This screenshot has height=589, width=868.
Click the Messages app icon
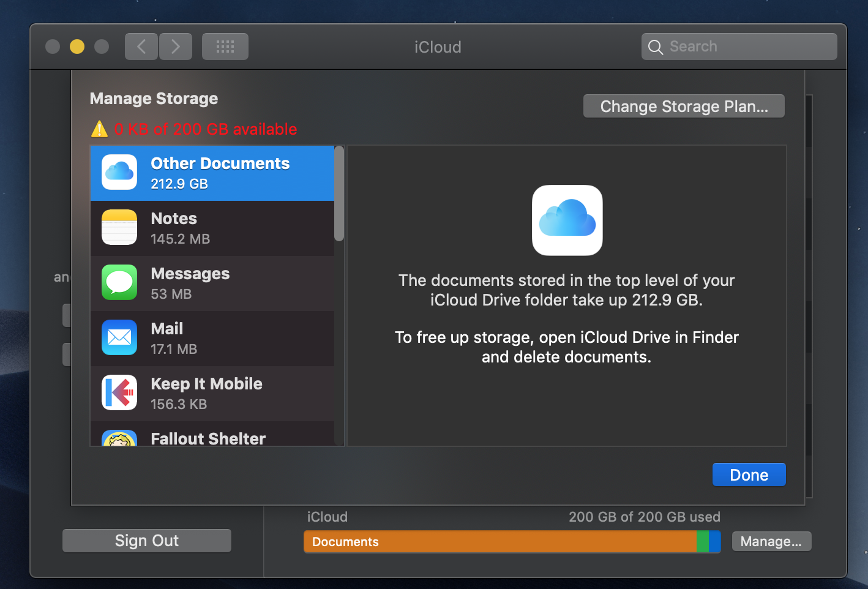[119, 282]
